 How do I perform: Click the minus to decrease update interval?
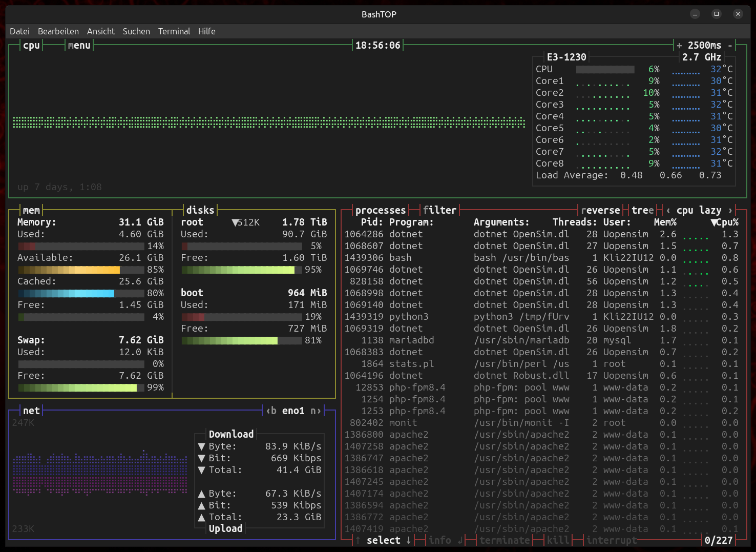[x=730, y=46]
